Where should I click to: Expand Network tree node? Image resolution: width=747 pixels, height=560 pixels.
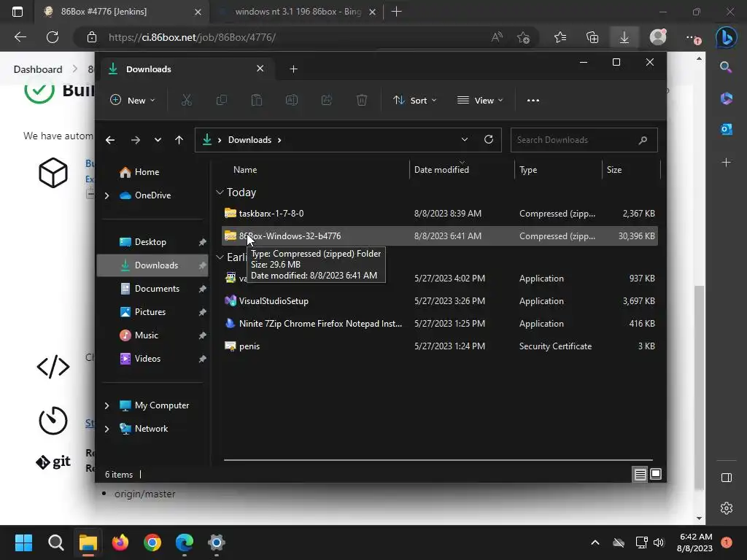coord(107,429)
